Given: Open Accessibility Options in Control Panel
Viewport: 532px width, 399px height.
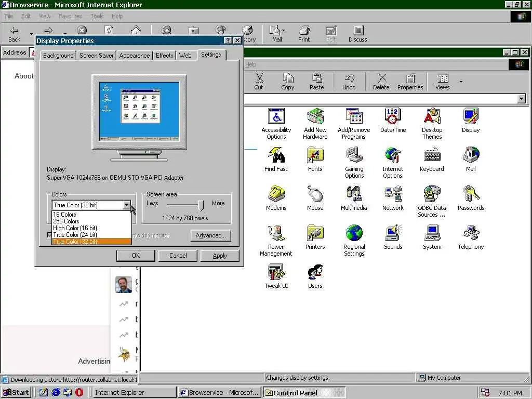Looking at the screenshot, I should tap(276, 124).
